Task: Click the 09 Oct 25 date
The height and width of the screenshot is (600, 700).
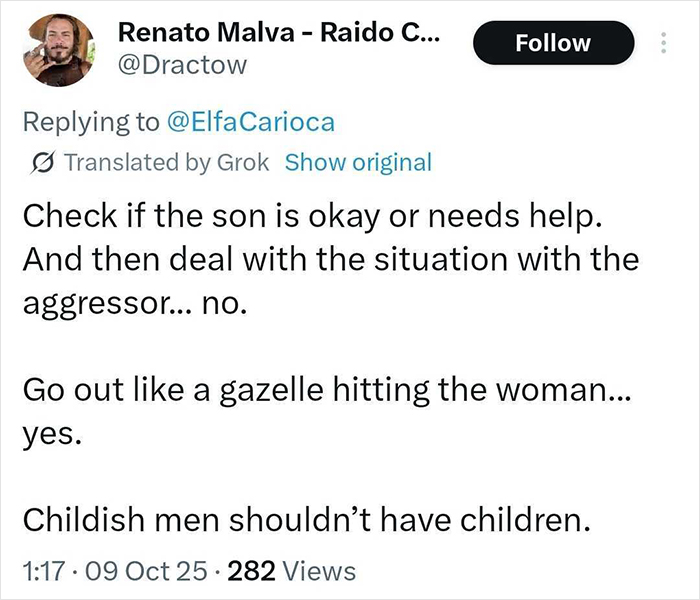Action: point(146,571)
